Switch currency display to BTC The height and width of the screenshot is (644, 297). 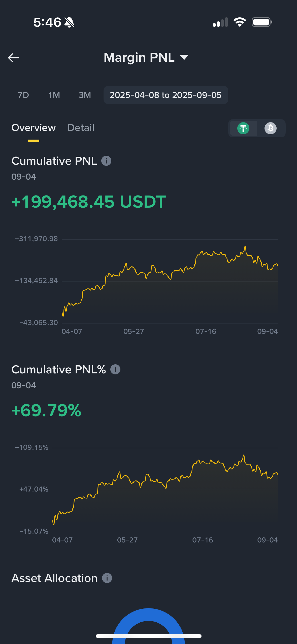coord(271,128)
